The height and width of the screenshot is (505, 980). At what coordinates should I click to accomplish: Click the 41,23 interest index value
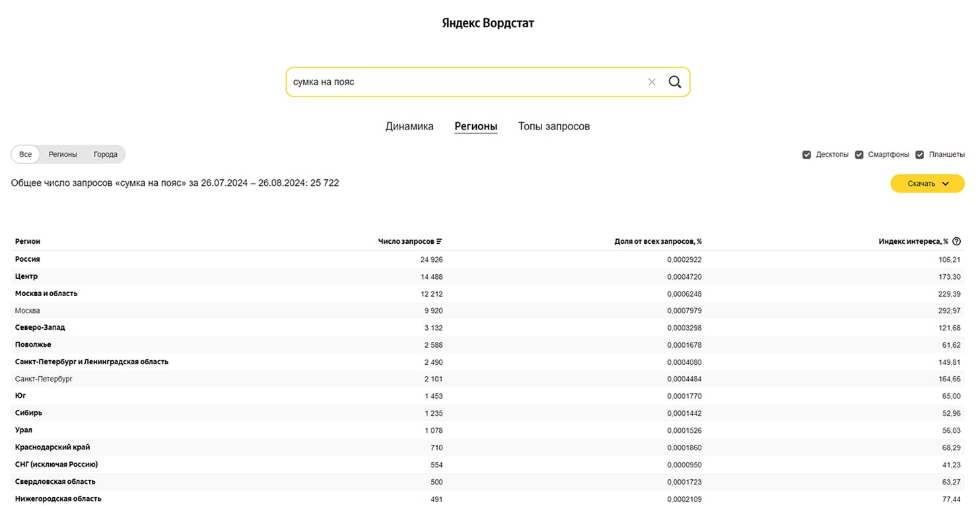coord(951,465)
